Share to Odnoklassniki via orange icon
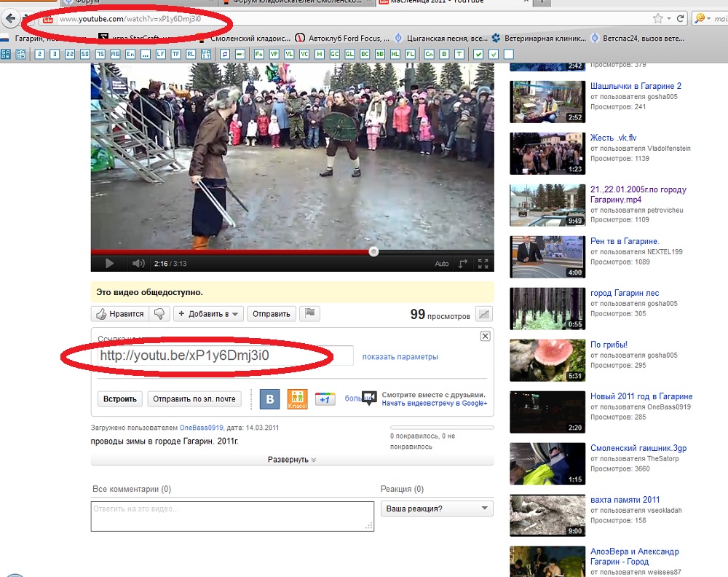 (x=297, y=399)
